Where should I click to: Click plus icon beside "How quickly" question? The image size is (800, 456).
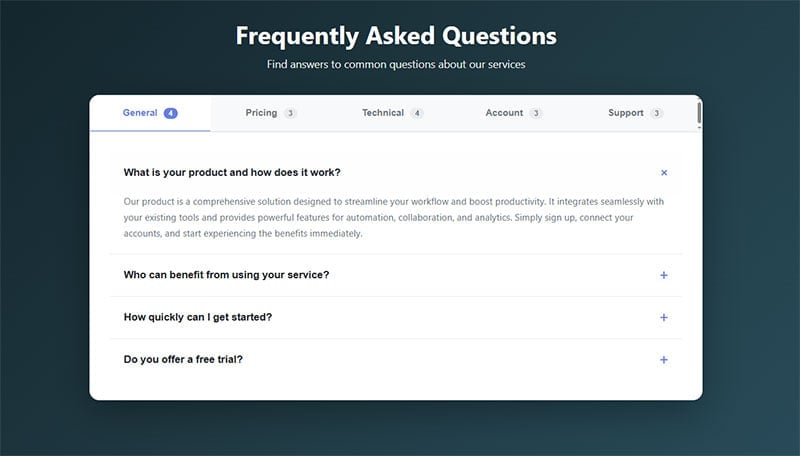(x=664, y=317)
